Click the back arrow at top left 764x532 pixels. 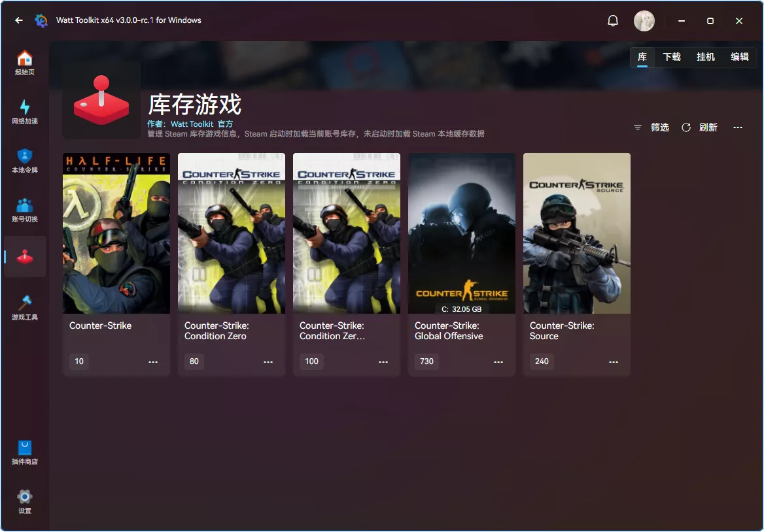[x=18, y=20]
